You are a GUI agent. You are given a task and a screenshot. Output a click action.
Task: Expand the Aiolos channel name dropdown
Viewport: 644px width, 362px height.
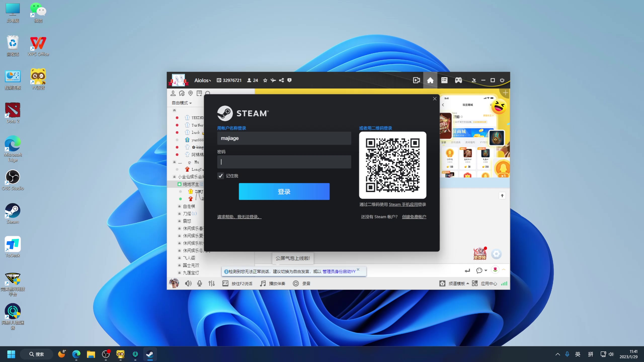[203, 80]
